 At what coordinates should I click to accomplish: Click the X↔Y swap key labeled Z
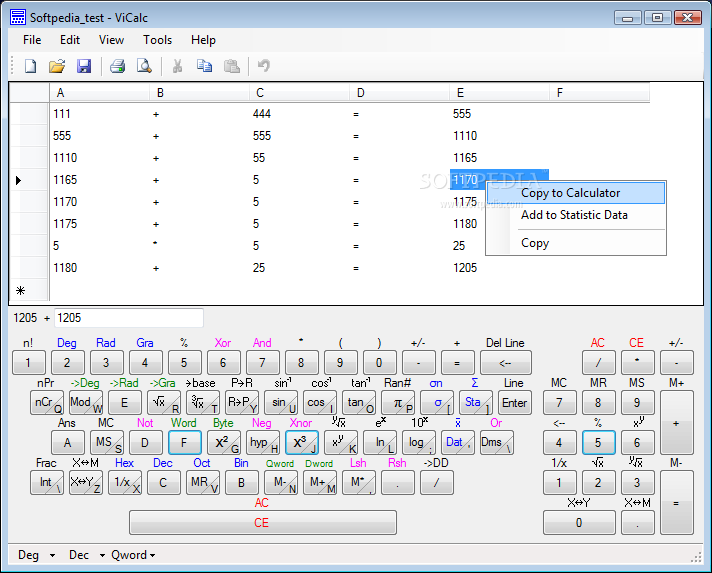coord(86,483)
